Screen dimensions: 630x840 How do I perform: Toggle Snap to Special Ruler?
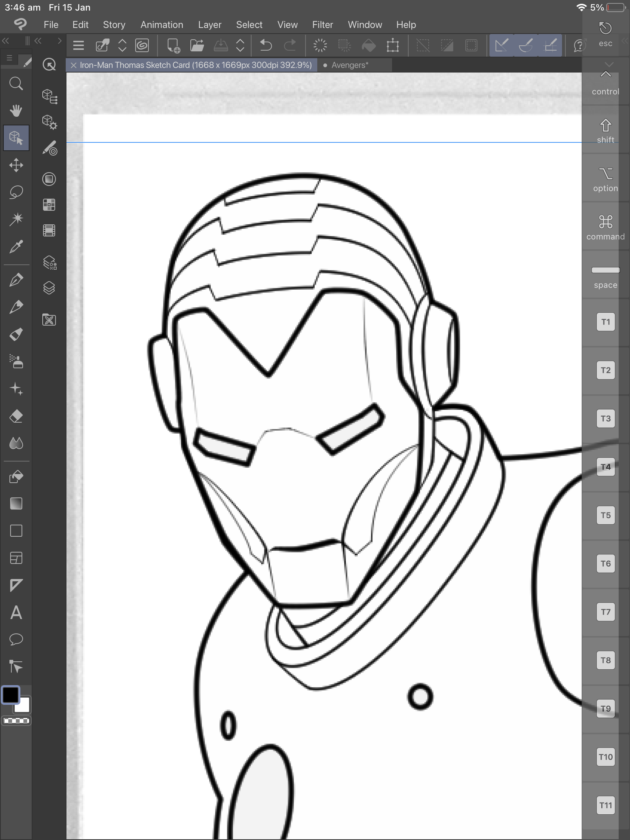526,46
